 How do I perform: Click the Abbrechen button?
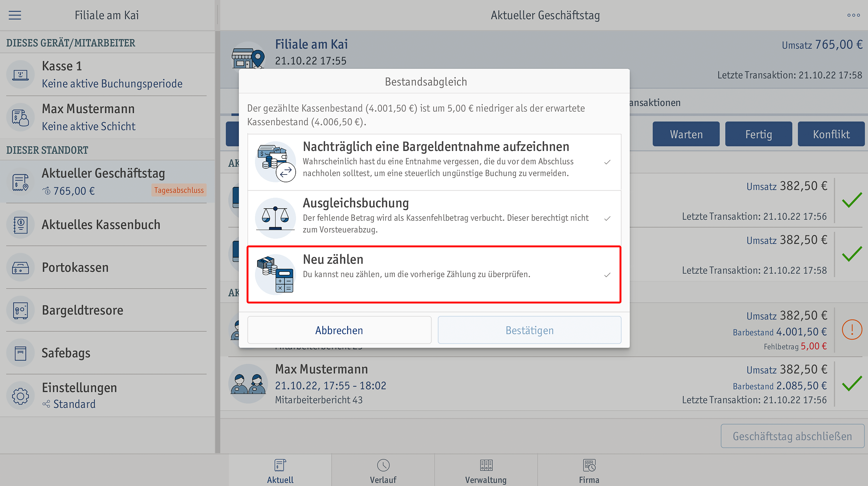coord(339,330)
